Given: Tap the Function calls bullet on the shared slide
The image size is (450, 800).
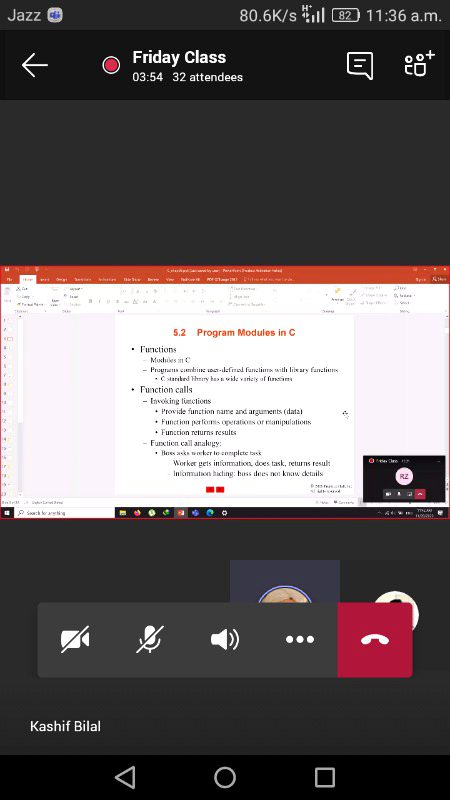Looking at the screenshot, I should coord(166,389).
